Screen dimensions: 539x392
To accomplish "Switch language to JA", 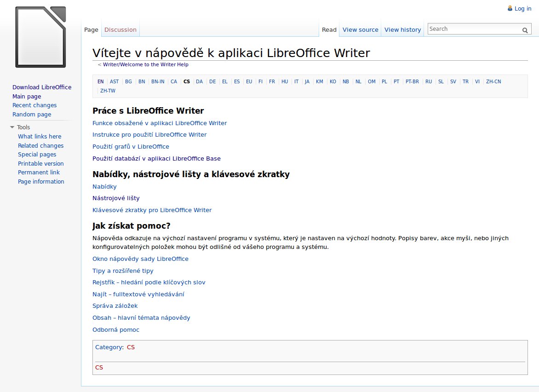I will 307,81.
